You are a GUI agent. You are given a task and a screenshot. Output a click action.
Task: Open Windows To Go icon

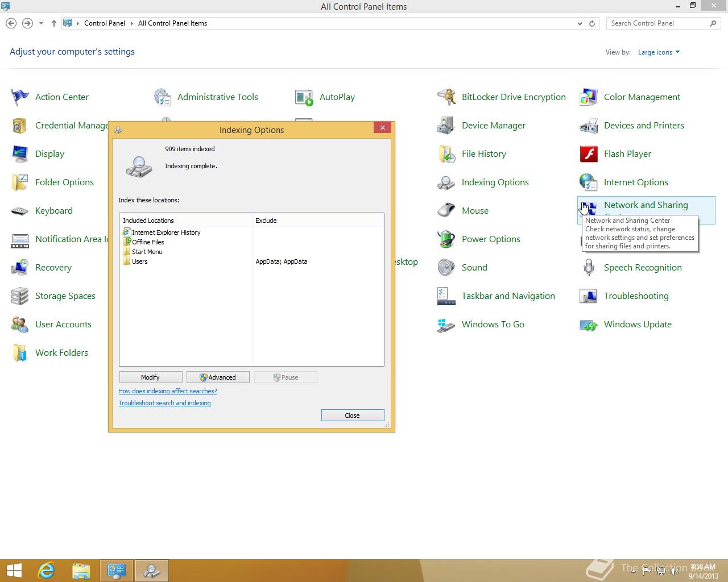pyautogui.click(x=446, y=325)
